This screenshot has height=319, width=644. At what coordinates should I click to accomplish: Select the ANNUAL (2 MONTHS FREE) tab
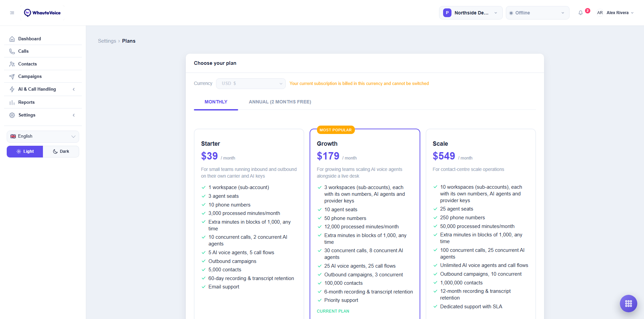(x=280, y=102)
